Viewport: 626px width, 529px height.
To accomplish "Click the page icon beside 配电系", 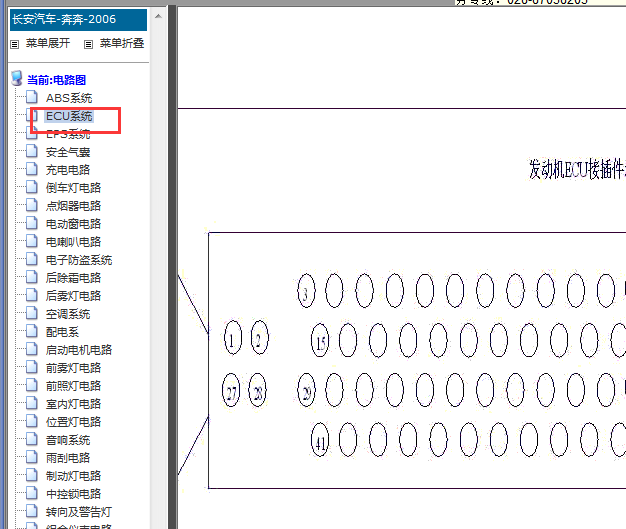I will coord(32,331).
